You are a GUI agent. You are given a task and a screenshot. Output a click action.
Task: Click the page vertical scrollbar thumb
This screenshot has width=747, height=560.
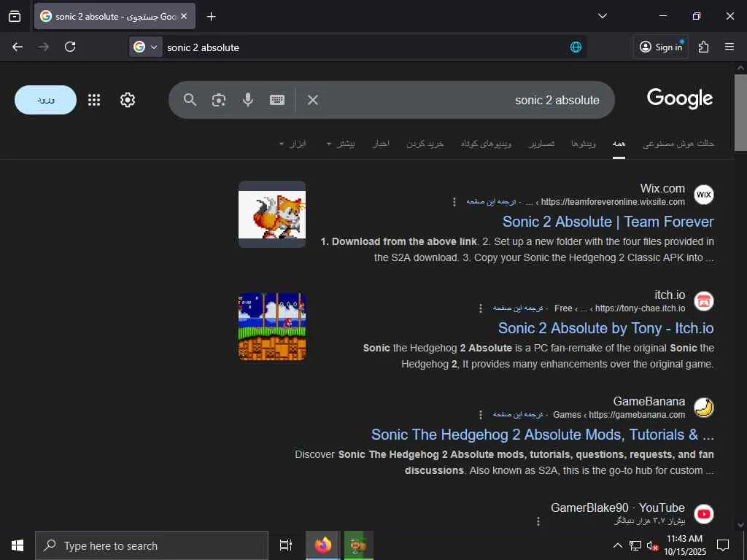pos(740,112)
